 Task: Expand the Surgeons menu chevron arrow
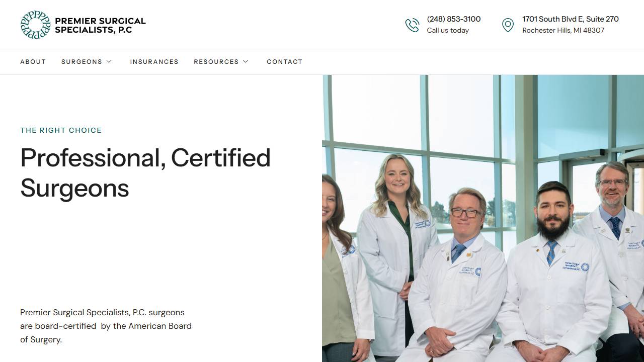[x=109, y=61]
